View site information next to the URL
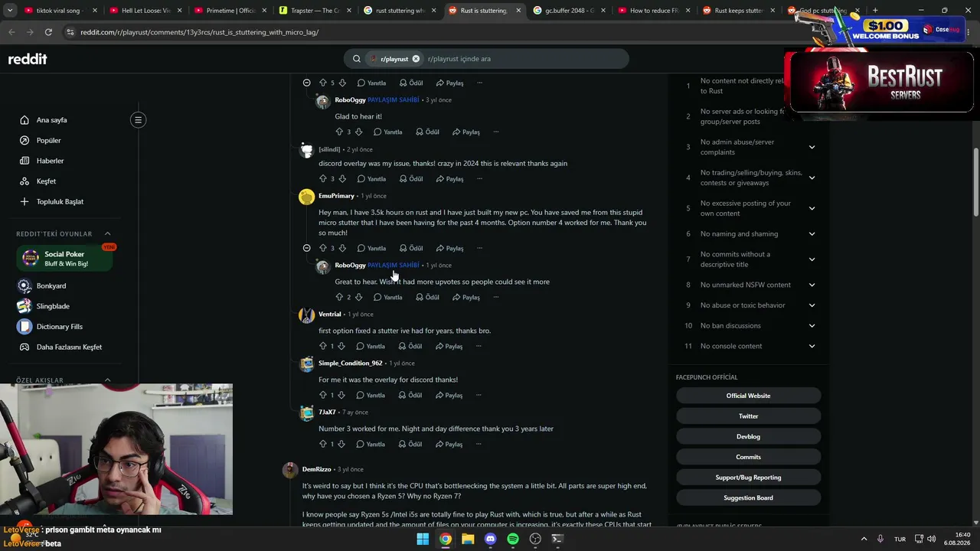The height and width of the screenshot is (551, 980). point(70,32)
